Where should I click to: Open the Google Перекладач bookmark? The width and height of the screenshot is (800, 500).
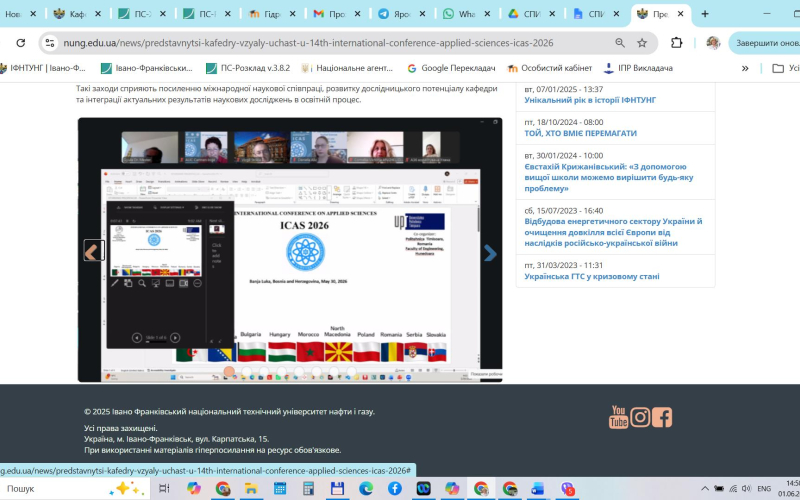click(x=452, y=68)
